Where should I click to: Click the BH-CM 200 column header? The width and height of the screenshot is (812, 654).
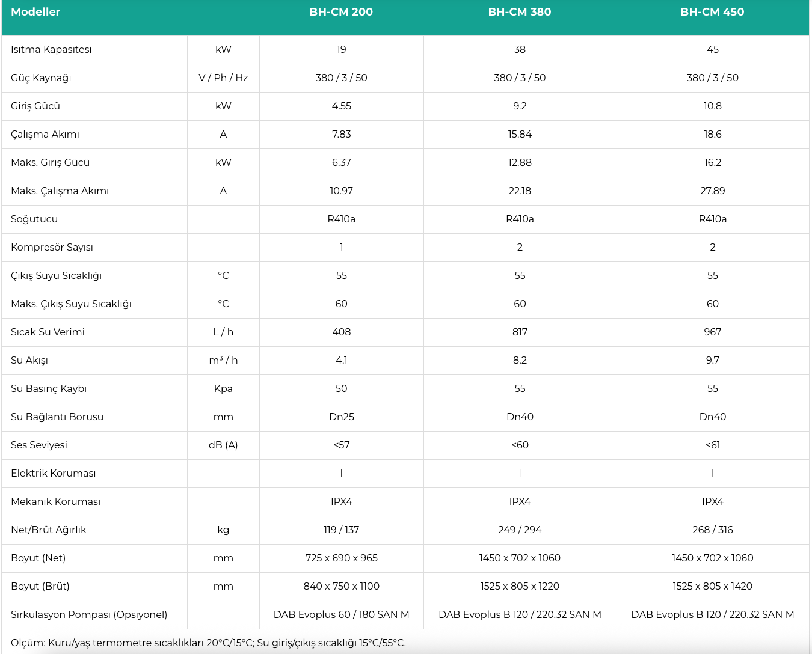point(341,12)
